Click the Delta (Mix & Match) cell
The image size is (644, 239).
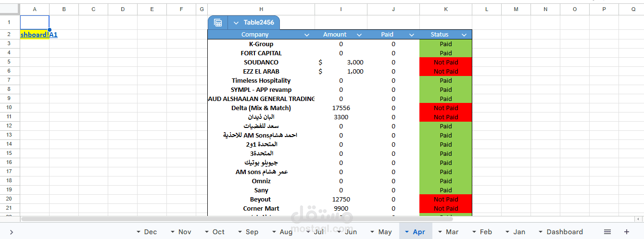coord(261,108)
